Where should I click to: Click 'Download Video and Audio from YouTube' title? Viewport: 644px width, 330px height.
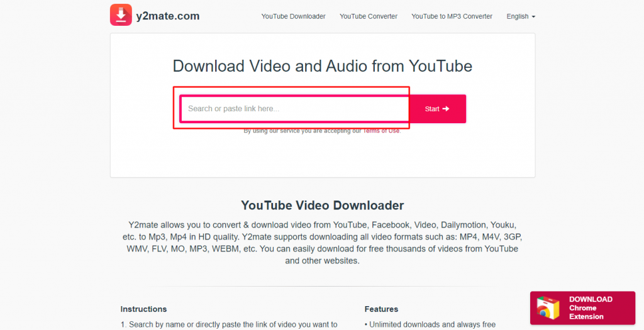323,66
